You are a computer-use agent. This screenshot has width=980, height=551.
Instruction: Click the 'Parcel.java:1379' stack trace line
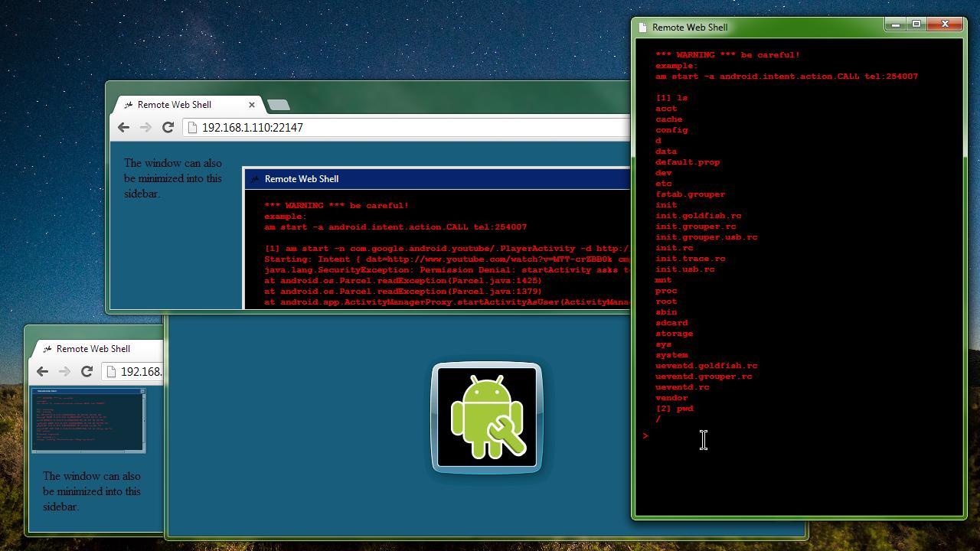pyautogui.click(x=403, y=292)
